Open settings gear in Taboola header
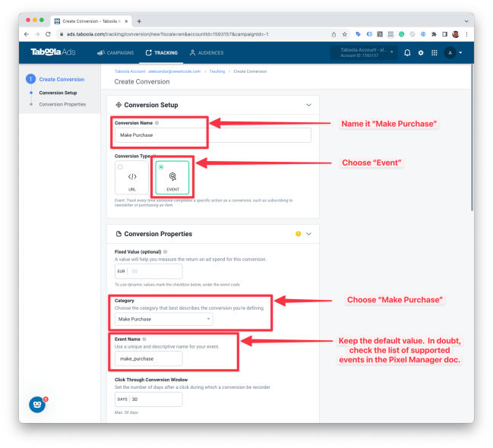The width and height of the screenshot is (493, 448). click(x=421, y=53)
